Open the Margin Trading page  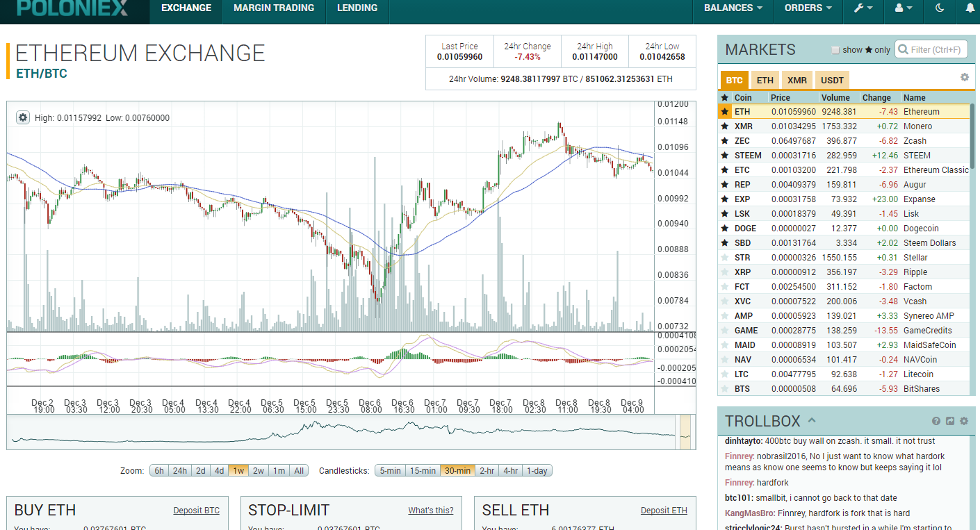274,8
